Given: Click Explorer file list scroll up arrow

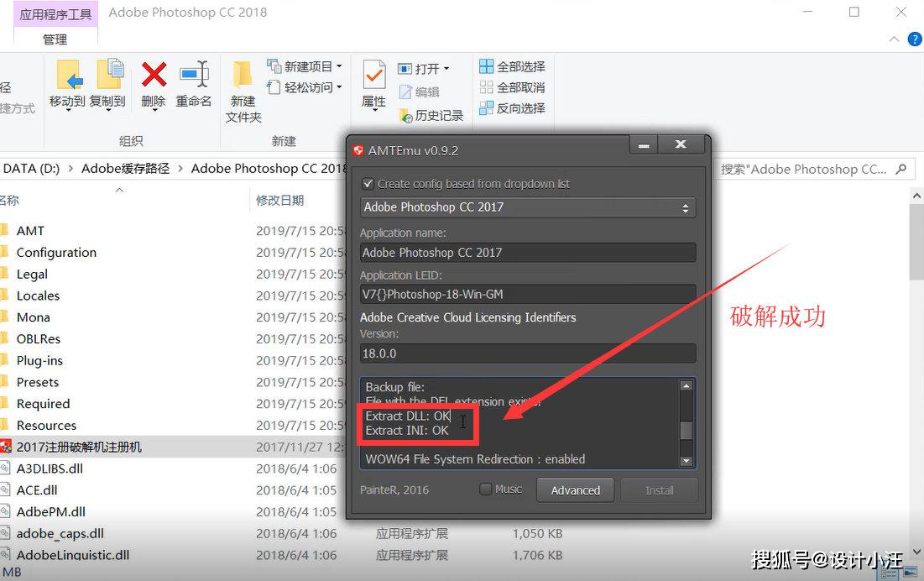Looking at the screenshot, I should pyautogui.click(x=917, y=196).
